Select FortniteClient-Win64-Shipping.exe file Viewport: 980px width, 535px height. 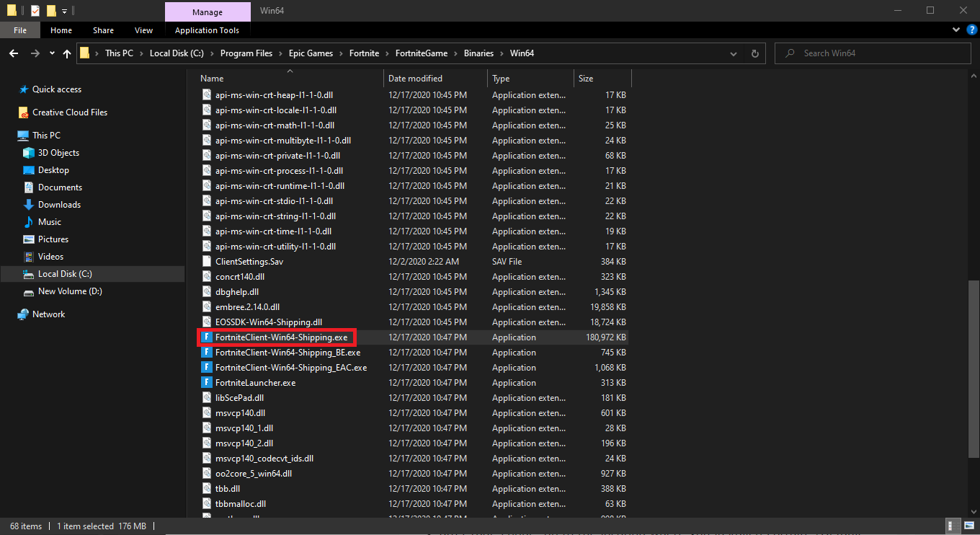[x=281, y=337]
